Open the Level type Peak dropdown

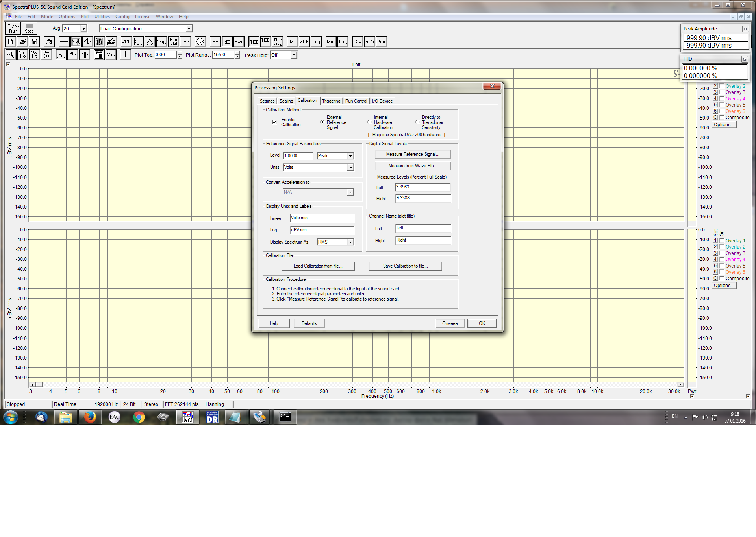[x=350, y=156]
